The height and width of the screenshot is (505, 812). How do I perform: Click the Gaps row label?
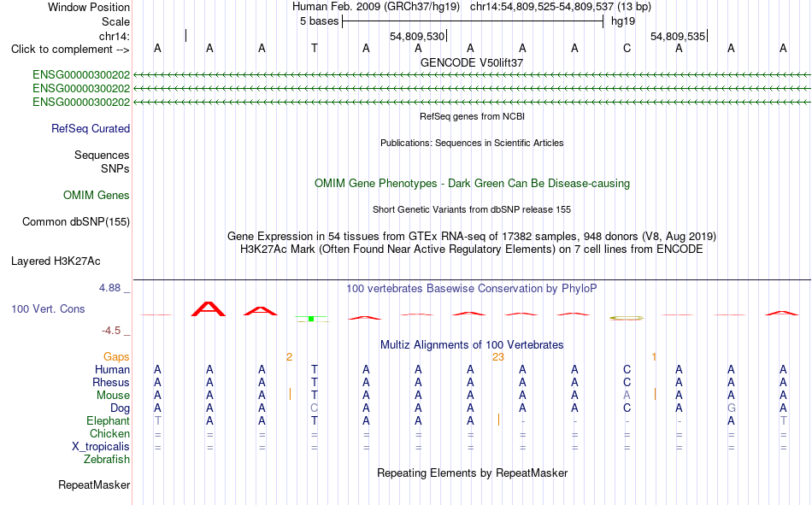click(116, 357)
